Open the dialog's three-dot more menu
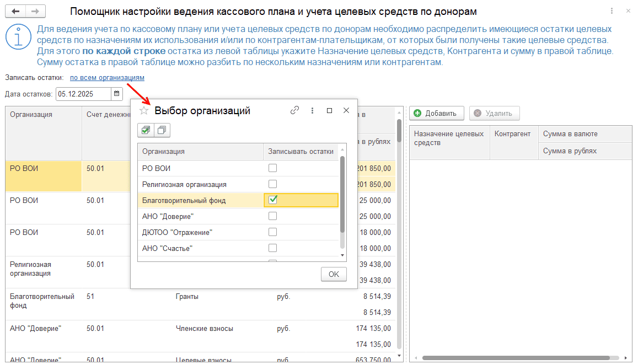The width and height of the screenshot is (638, 364). pyautogui.click(x=312, y=110)
